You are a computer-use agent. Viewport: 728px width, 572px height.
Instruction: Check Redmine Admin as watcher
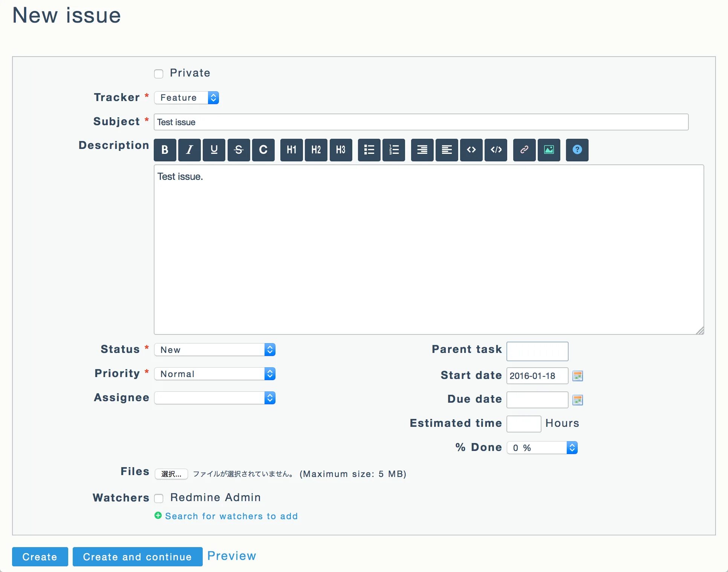pos(159,498)
